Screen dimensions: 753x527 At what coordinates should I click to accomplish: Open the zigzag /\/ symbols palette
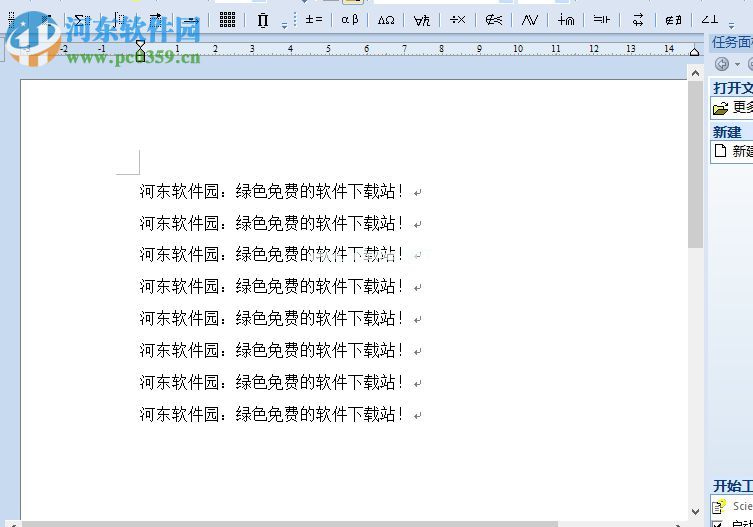pyautogui.click(x=529, y=20)
